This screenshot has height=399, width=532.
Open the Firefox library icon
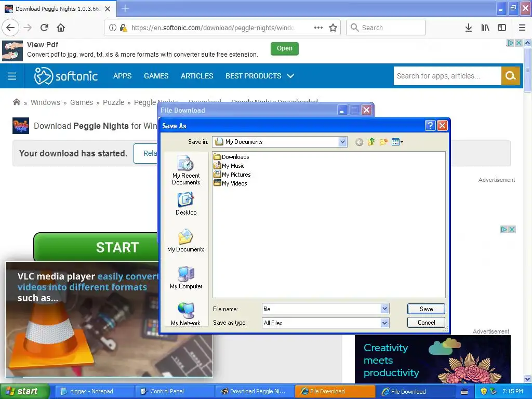(x=485, y=28)
